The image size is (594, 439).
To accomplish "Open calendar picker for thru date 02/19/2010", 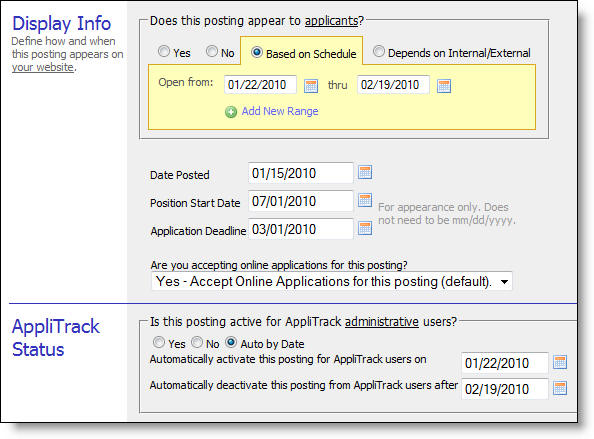I will click(444, 86).
